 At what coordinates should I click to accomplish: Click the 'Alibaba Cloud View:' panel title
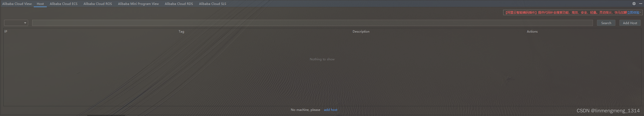(x=17, y=4)
